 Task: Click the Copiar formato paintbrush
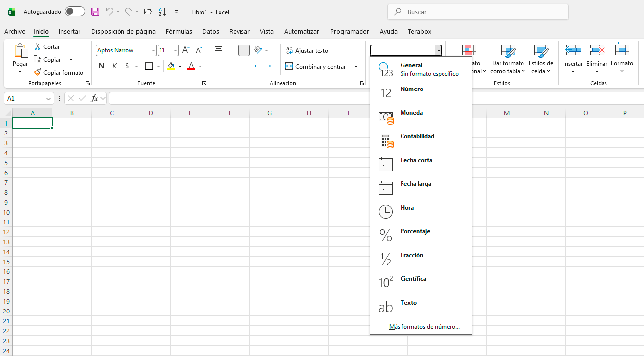pyautogui.click(x=38, y=72)
